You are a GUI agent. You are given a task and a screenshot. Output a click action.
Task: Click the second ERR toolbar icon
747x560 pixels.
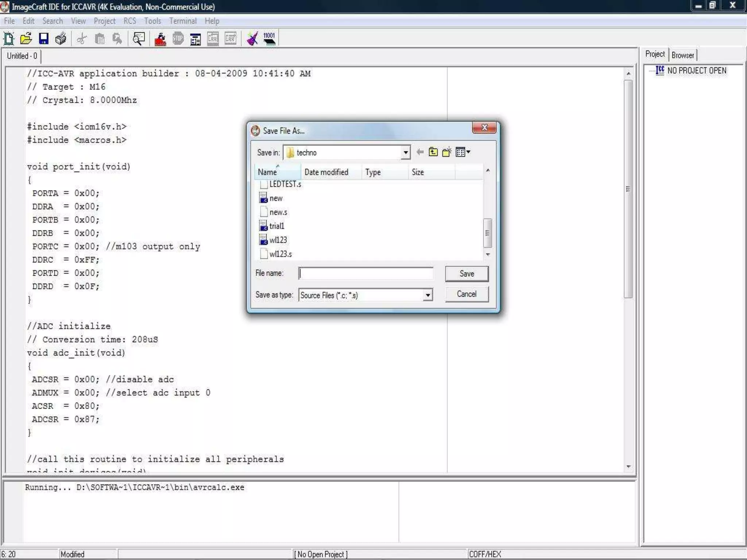(231, 39)
